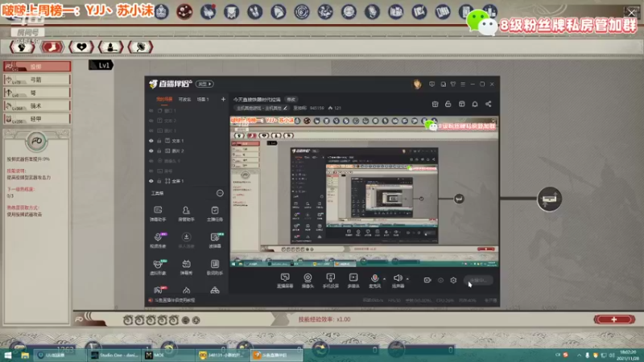Click the red plus button in the game
Image resolution: width=644 pixels, height=362 pixels.
pyautogui.click(x=614, y=319)
